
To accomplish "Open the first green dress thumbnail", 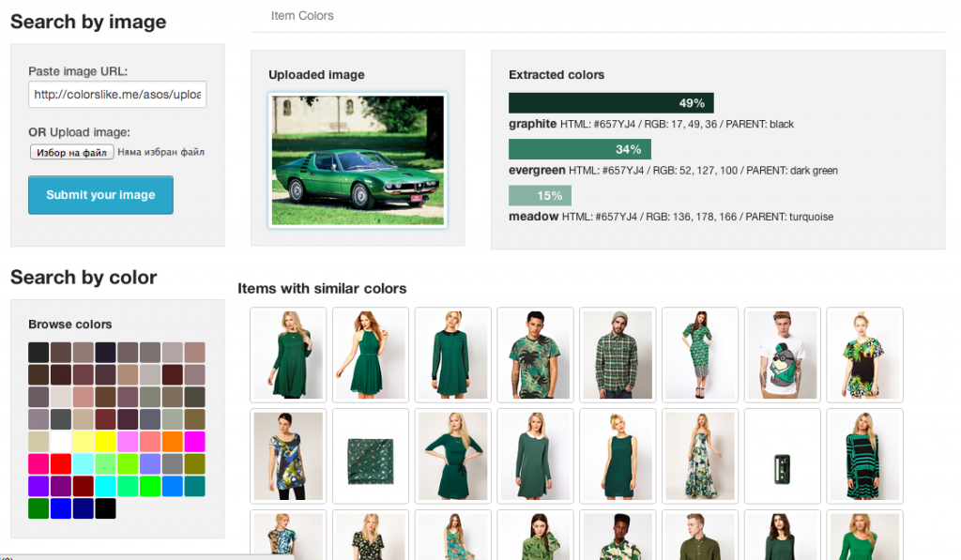I will tap(287, 355).
